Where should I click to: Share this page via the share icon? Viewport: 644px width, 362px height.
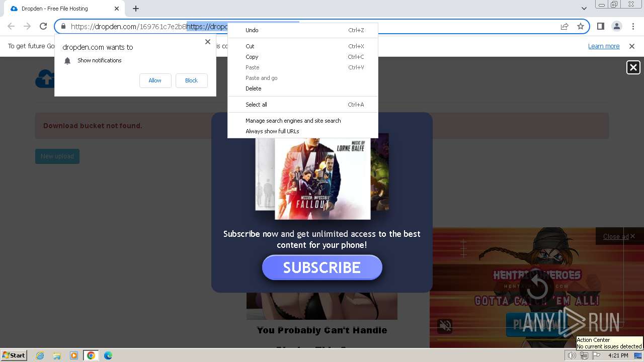565,27
